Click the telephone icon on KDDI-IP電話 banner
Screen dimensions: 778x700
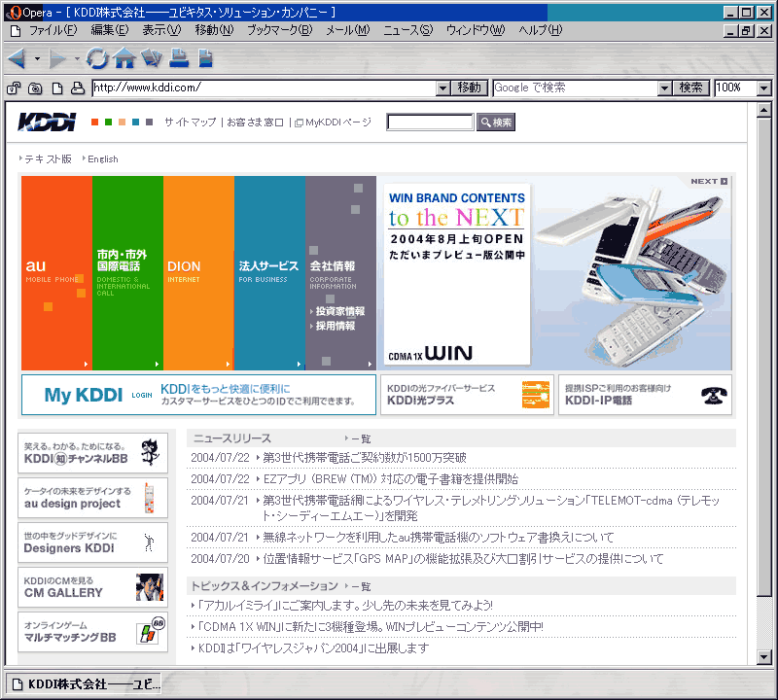click(714, 395)
